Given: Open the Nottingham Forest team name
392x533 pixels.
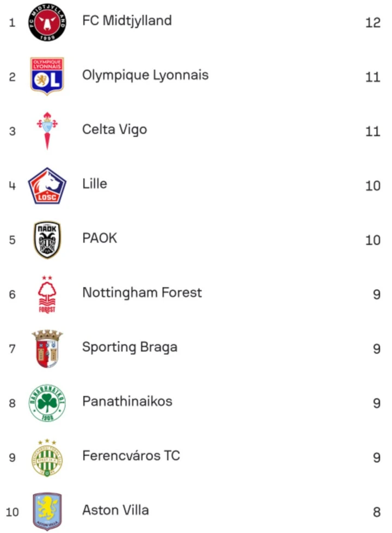Looking at the screenshot, I should [x=142, y=293].
